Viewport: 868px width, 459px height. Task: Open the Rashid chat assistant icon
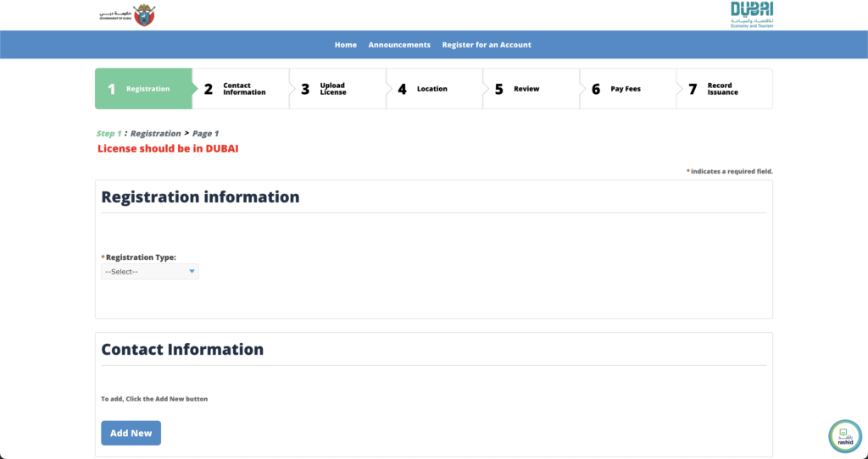(845, 436)
